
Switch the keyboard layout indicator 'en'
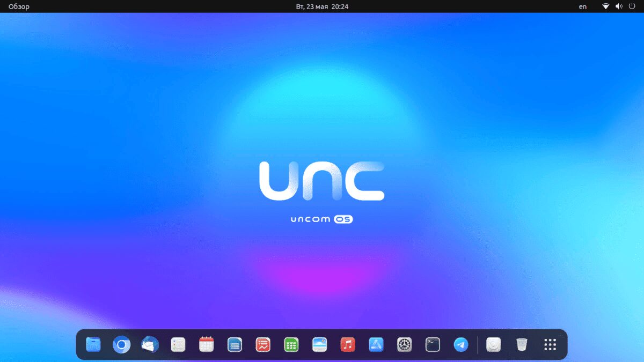[582, 6]
